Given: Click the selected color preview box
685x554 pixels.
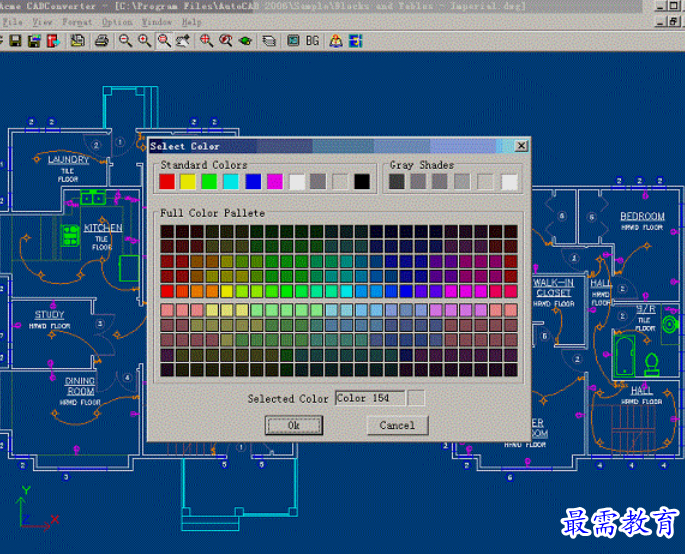Looking at the screenshot, I should (416, 398).
